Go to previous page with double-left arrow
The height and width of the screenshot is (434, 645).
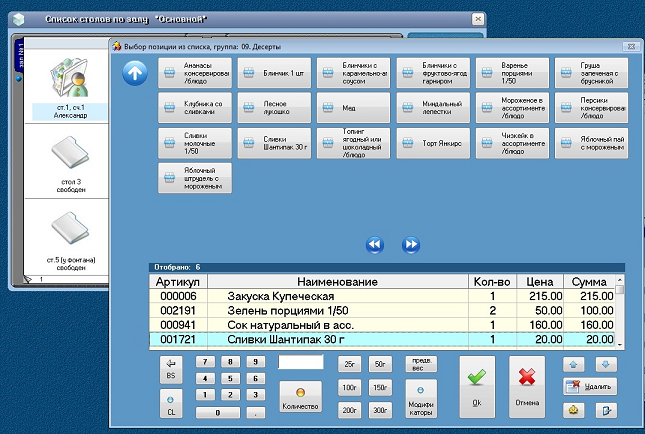(x=374, y=244)
